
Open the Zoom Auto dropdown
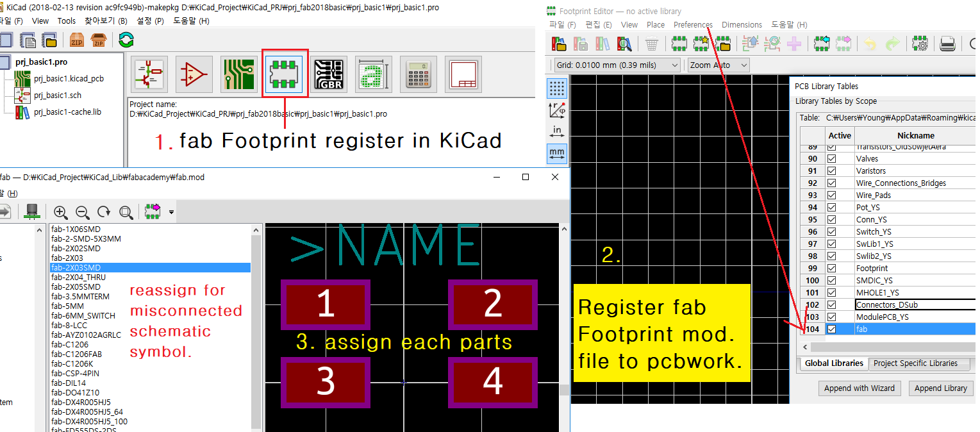pos(718,65)
